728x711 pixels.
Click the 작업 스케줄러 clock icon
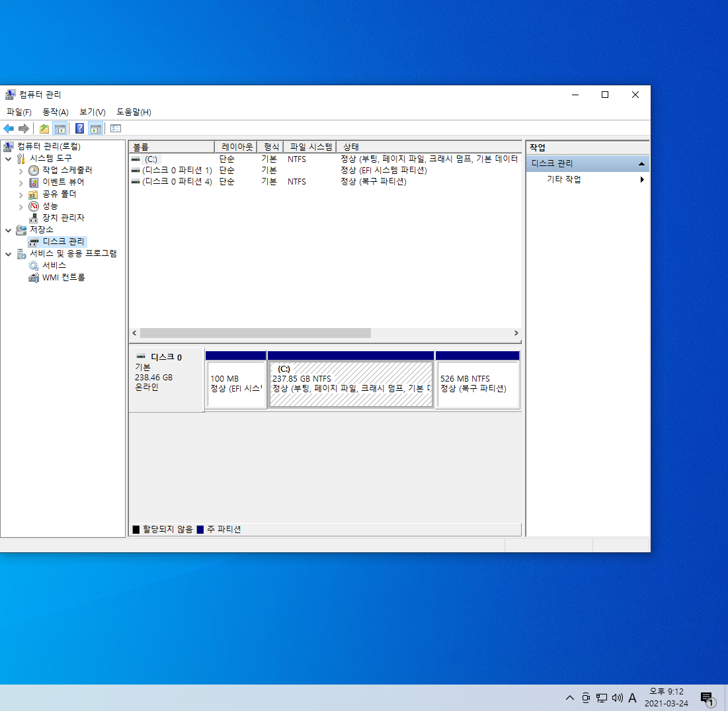tap(34, 171)
